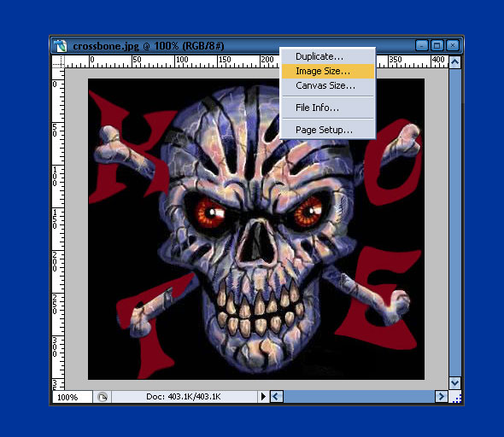Click the document icon in title bar

click(60, 46)
